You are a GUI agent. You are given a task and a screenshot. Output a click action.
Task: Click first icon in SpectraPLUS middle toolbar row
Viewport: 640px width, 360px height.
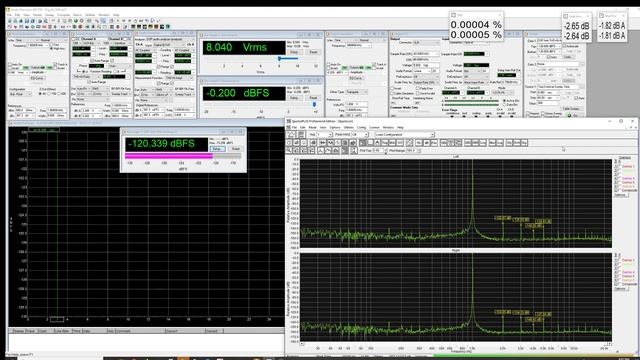289,143
